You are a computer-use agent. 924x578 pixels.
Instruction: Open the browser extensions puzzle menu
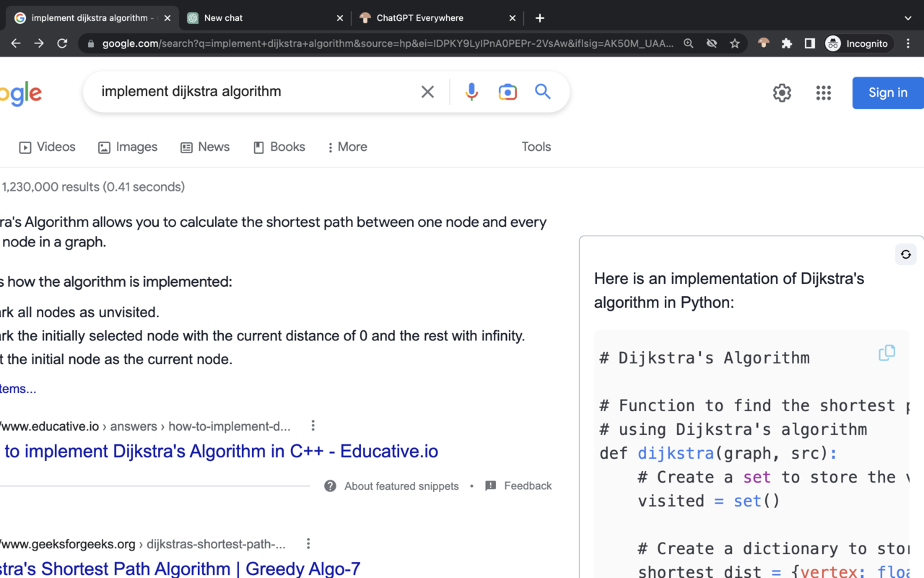786,43
